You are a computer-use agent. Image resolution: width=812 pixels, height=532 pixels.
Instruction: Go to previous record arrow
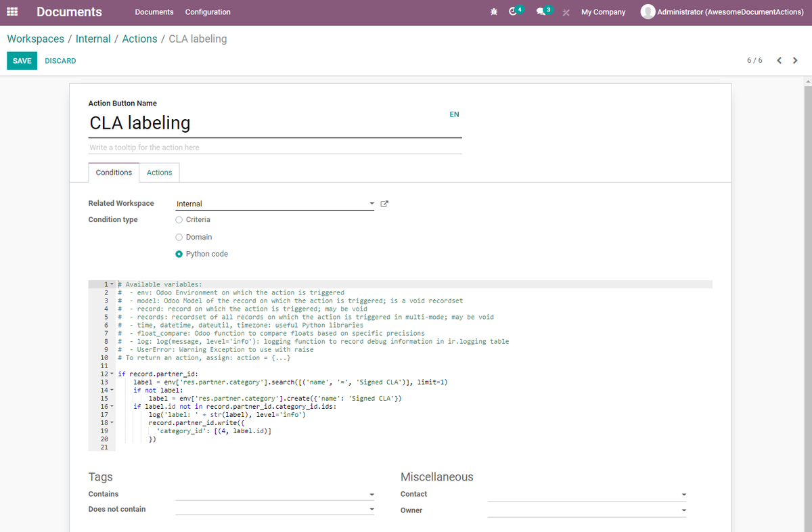click(779, 60)
